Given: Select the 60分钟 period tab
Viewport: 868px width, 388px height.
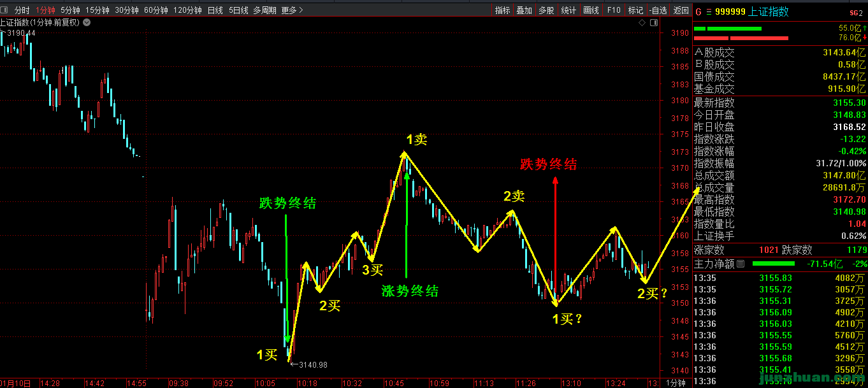Looking at the screenshot, I should tap(156, 10).
